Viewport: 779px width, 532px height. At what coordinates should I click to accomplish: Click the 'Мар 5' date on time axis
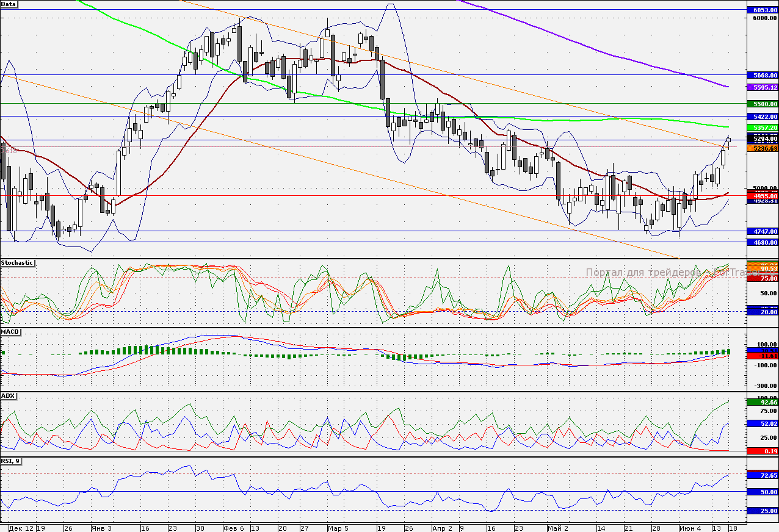pos(338,527)
